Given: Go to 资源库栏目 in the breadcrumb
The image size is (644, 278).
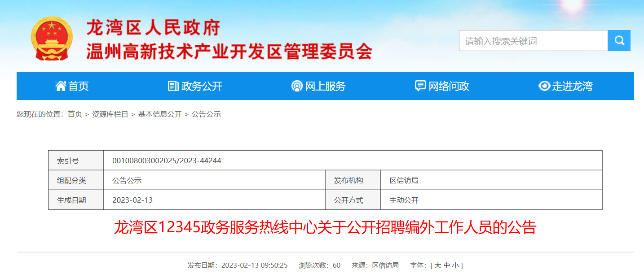Looking at the screenshot, I should (x=110, y=114).
